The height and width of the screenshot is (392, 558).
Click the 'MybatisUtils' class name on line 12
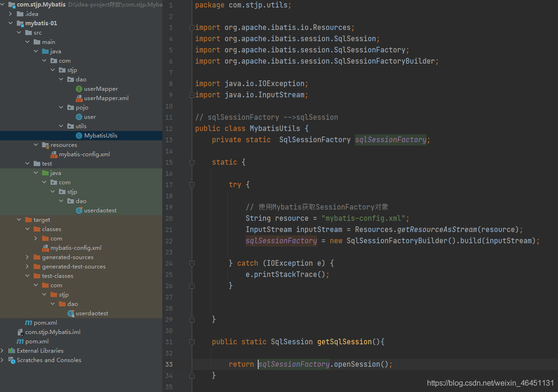(x=275, y=129)
